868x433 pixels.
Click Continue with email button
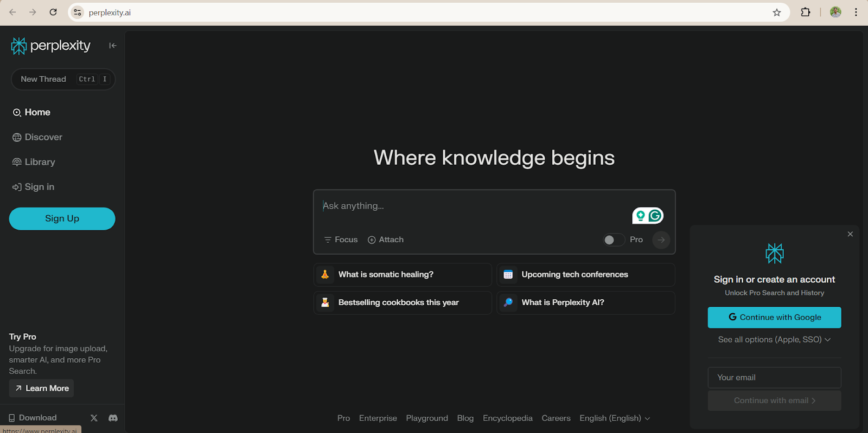point(774,400)
